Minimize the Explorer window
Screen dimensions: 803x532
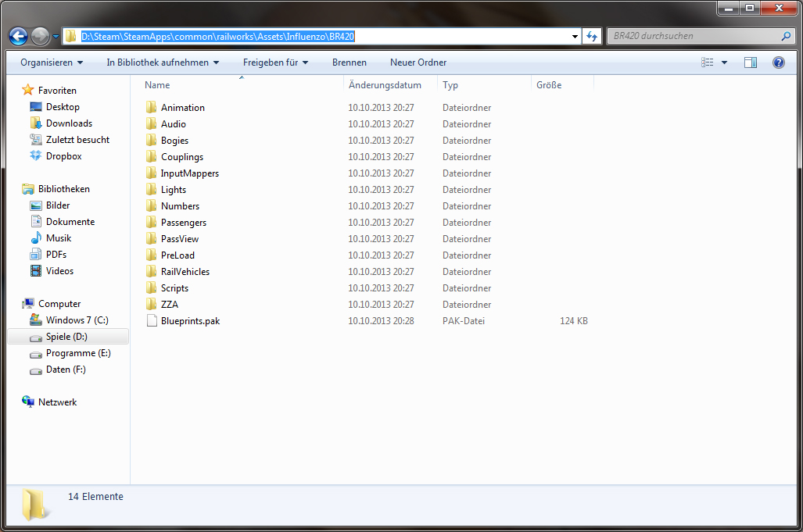click(729, 8)
